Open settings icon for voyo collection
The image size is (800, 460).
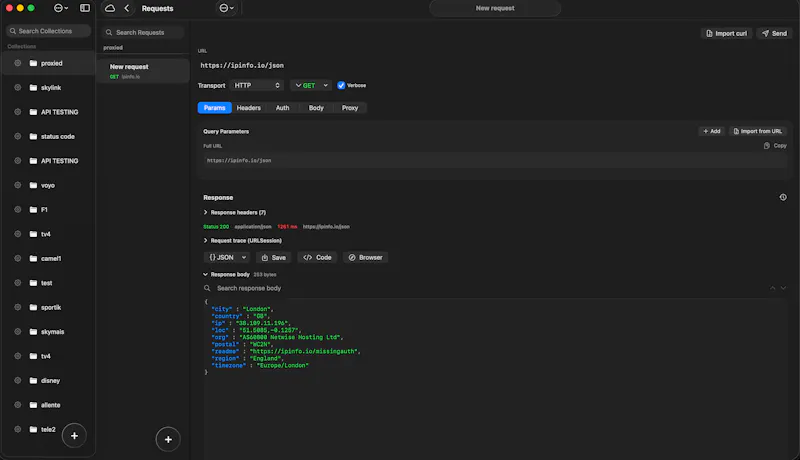point(17,185)
